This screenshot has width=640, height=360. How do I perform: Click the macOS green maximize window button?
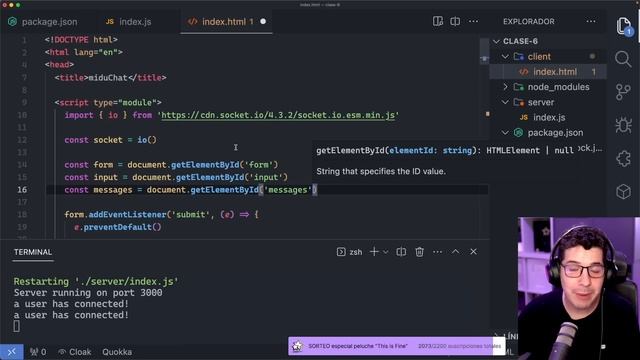click(18, 5)
